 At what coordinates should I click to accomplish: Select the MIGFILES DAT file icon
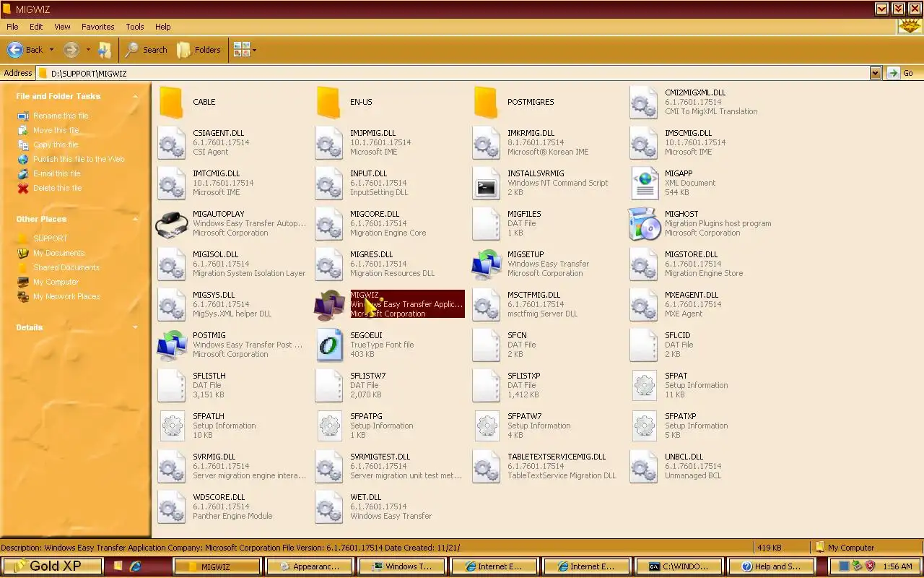(x=487, y=223)
